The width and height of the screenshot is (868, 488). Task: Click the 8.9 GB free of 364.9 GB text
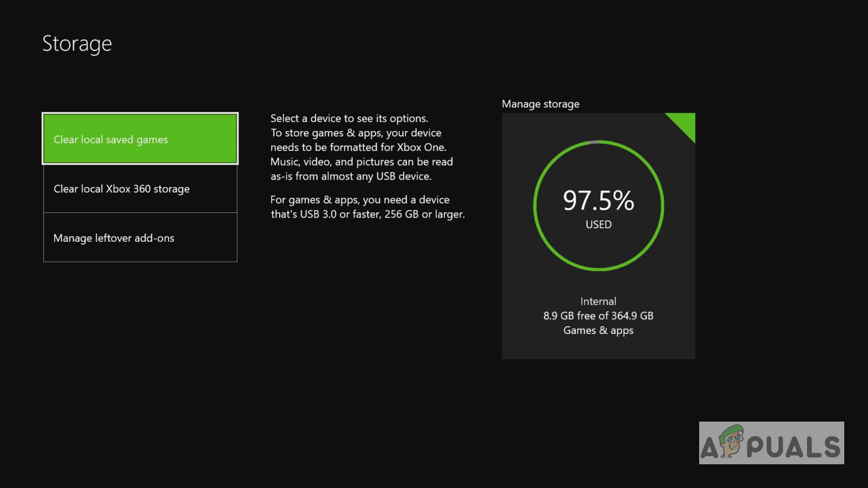(598, 316)
